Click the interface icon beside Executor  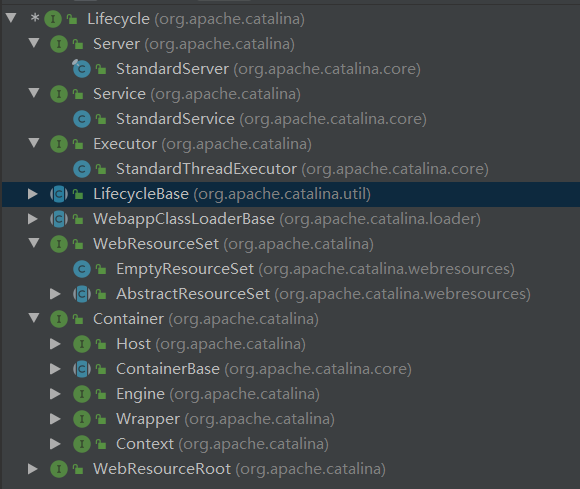coord(59,144)
